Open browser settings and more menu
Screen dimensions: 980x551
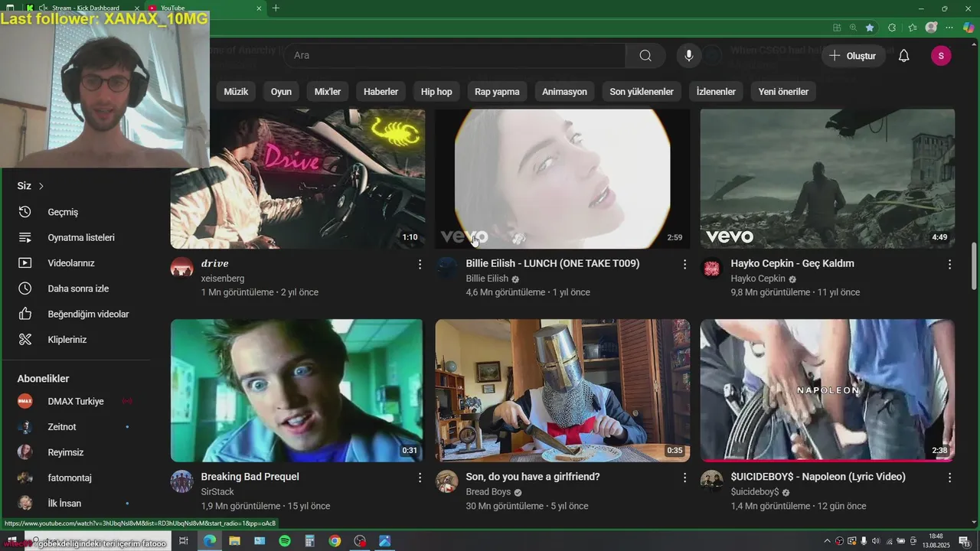tap(949, 28)
